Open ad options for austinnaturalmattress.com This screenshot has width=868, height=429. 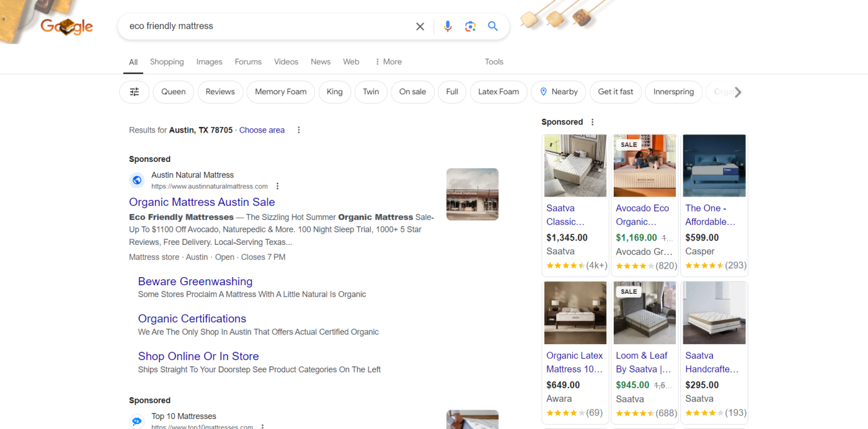coord(278,186)
